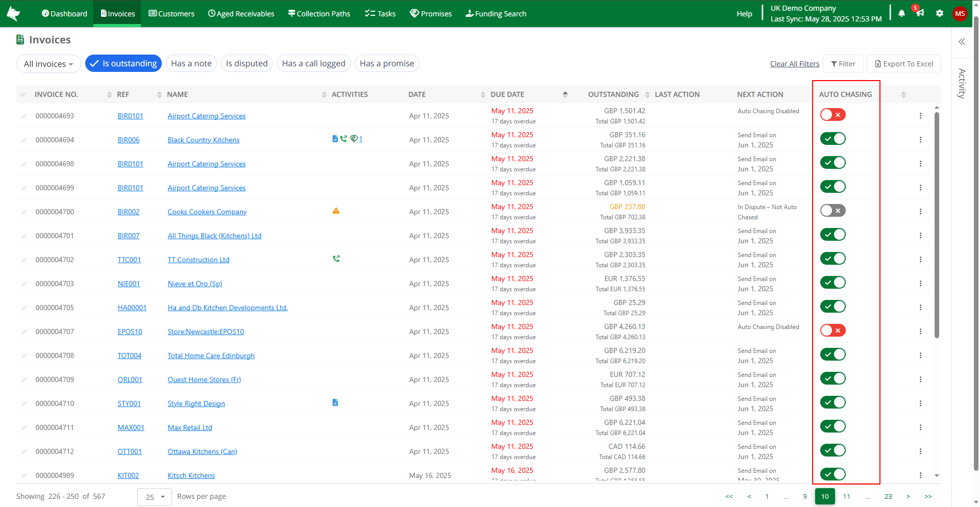Toggle auto chasing for disputed invoice 0000004700
The width and height of the screenshot is (980, 507).
click(x=832, y=211)
